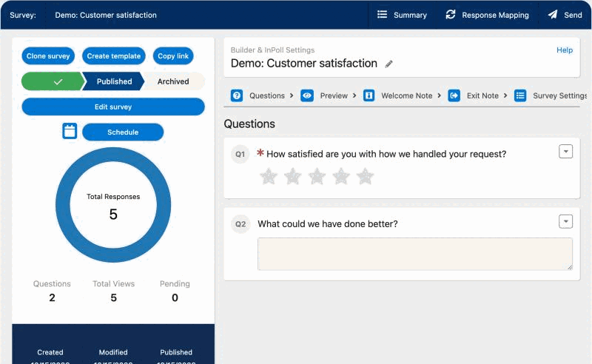Click the chevron after Welcome Note step
This screenshot has height=364, width=592.
439,95
